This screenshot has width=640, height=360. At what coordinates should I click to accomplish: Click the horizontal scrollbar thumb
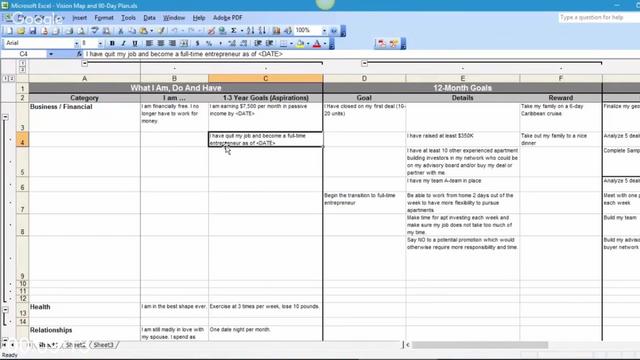coord(480,345)
